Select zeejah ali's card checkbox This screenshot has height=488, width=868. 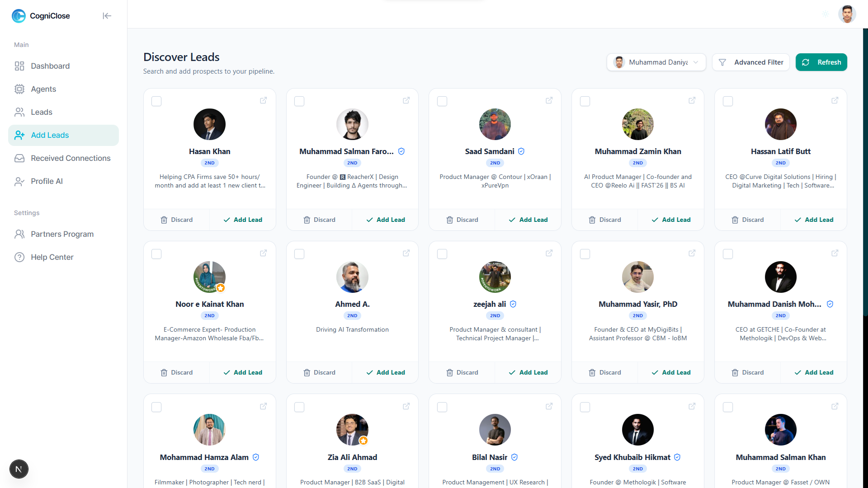[442, 254]
